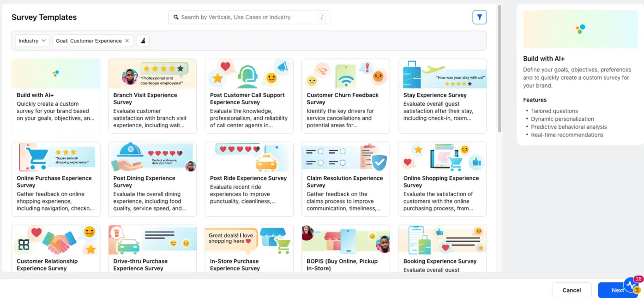
Task: Click the magnifier icon in the search bar
Action: tap(176, 17)
